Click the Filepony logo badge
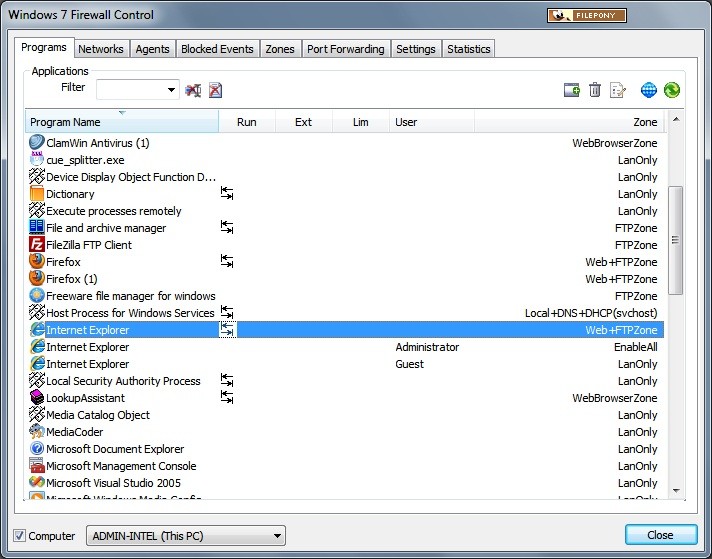Viewport: 712px width, 559px height. coord(587,15)
